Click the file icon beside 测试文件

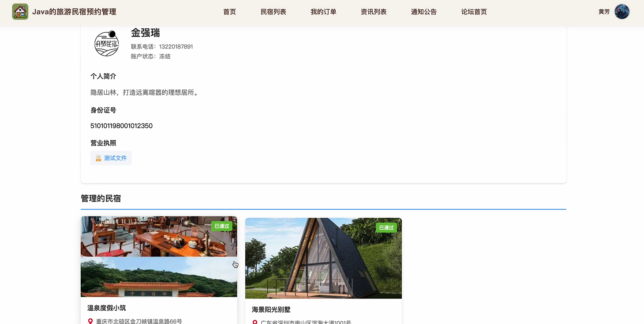click(98, 157)
